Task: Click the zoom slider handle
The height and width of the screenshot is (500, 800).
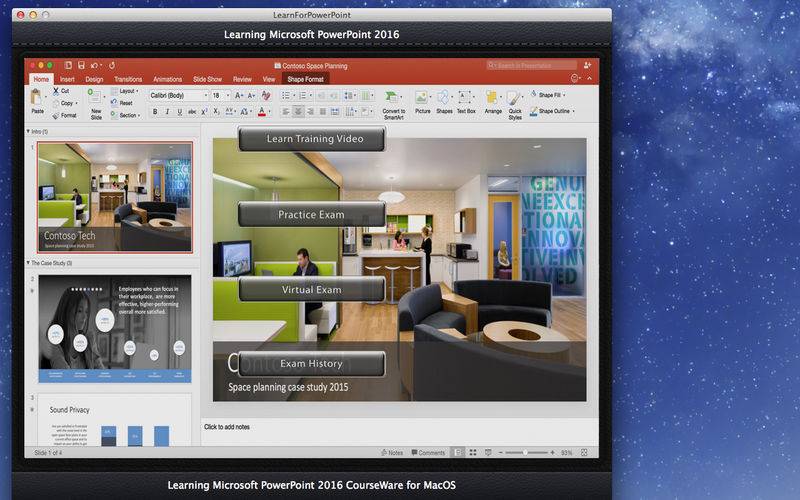Action: [x=524, y=453]
